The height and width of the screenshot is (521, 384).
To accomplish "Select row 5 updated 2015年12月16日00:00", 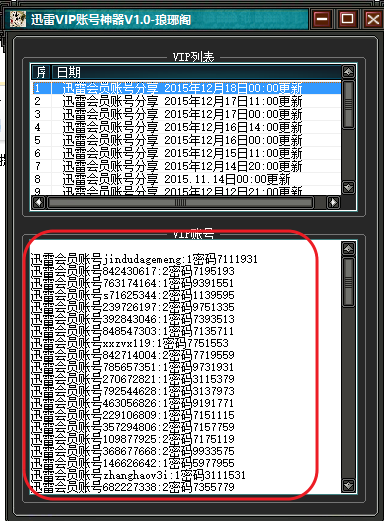I will [x=187, y=140].
